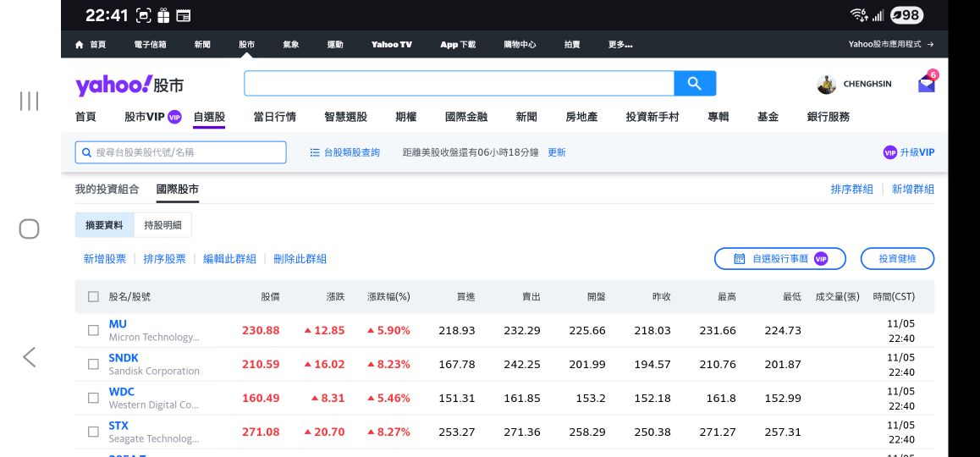Click the Yahoo股市 logo
Screen dimensions: 980x457
pos(129,85)
